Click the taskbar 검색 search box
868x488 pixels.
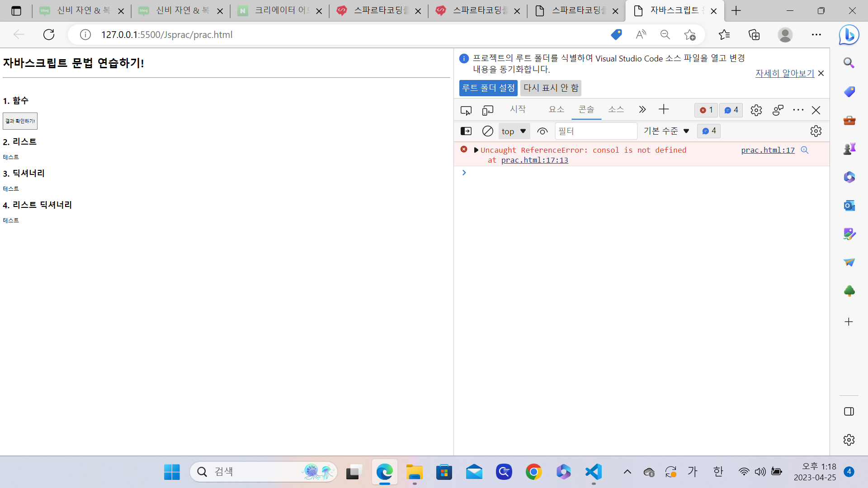(x=263, y=472)
